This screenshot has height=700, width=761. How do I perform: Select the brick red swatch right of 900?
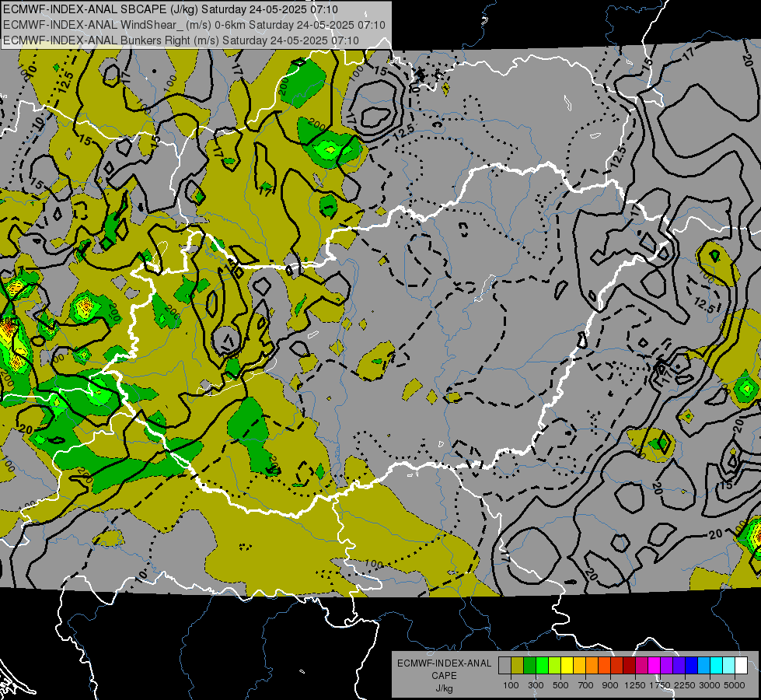click(x=617, y=665)
